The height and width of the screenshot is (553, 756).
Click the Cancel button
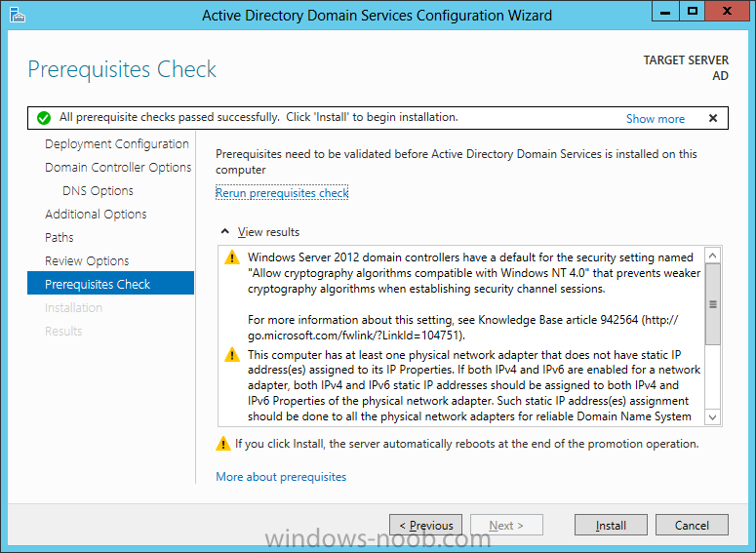tap(692, 525)
